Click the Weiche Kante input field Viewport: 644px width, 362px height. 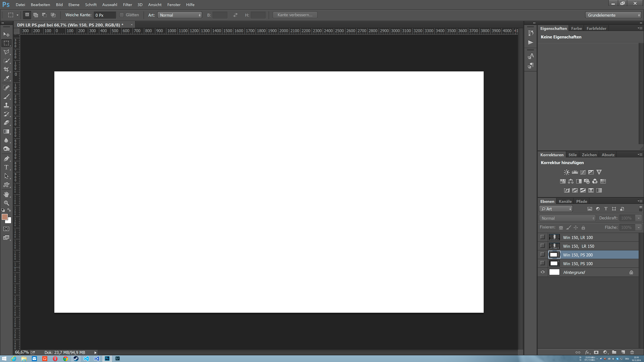coord(105,15)
